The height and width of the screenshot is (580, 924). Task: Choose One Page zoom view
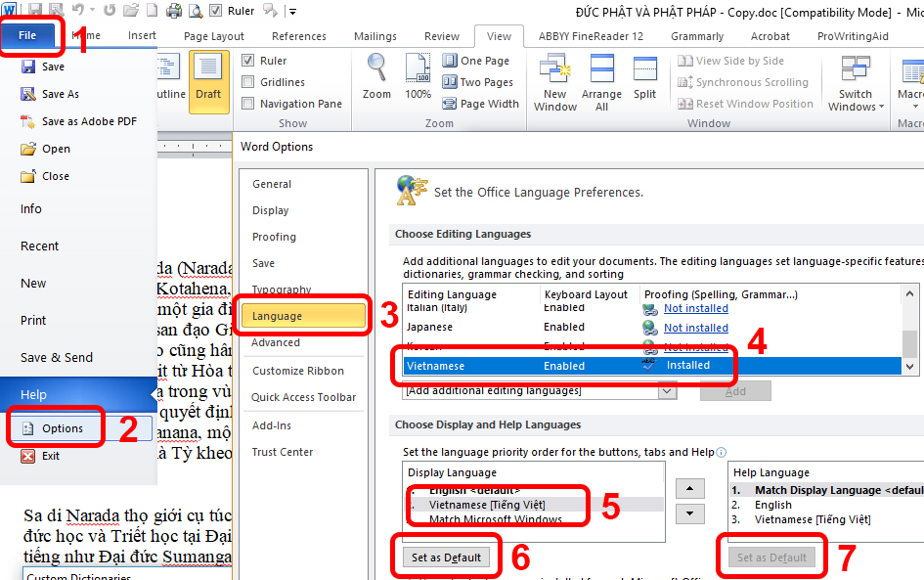[475, 61]
